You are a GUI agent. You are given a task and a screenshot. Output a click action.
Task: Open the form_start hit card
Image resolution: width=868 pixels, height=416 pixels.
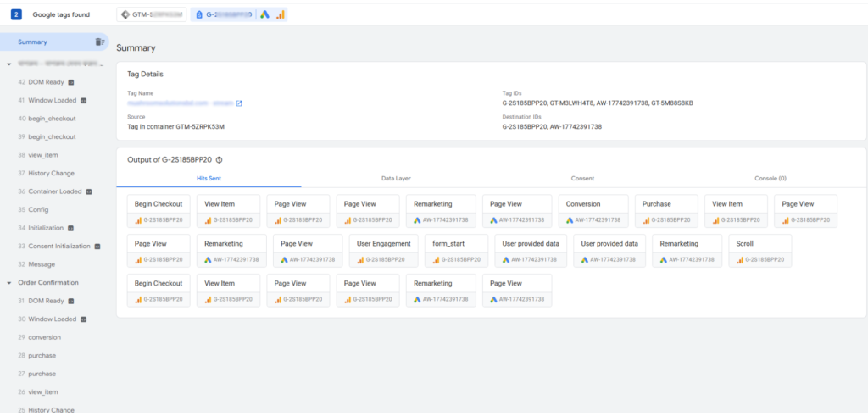[456, 250]
